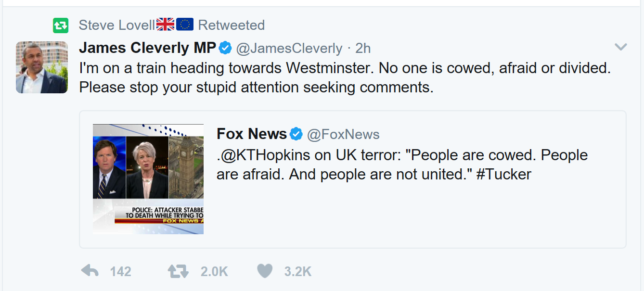Retweet this tweet via the retweet icon
The width and height of the screenshot is (644, 291).
[178, 271]
